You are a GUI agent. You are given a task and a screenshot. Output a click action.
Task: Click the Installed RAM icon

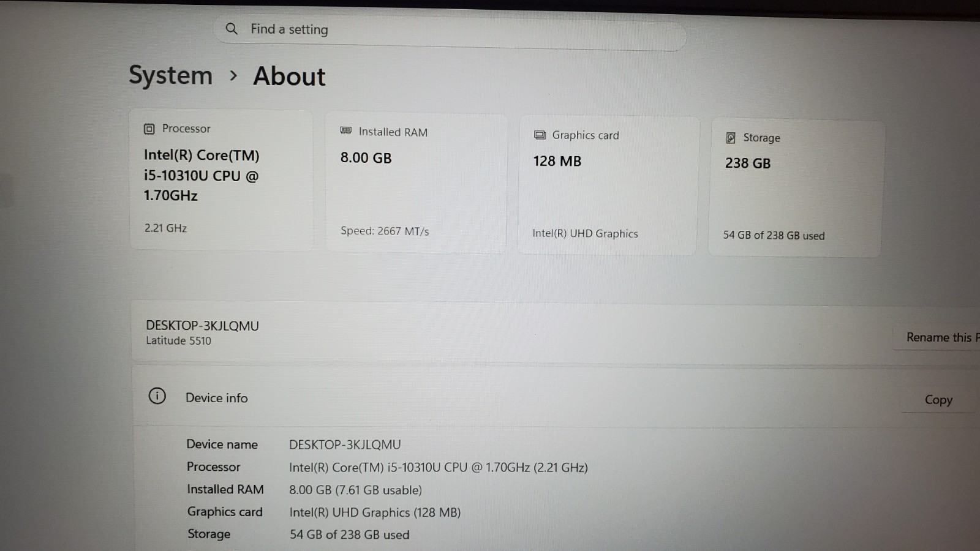[346, 131]
